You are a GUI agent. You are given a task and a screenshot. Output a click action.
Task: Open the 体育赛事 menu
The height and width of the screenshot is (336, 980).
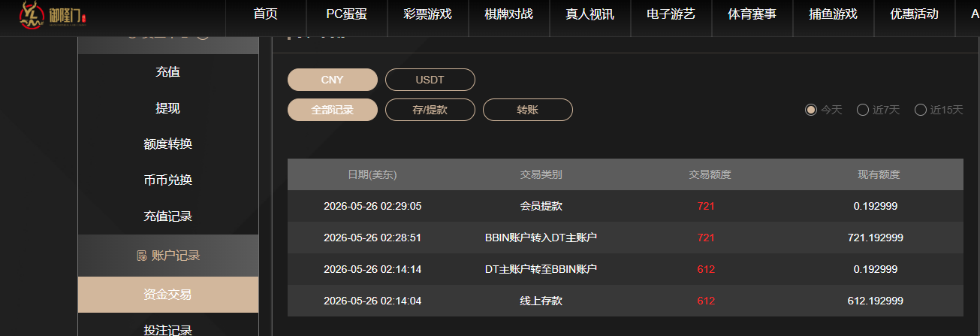(x=752, y=14)
